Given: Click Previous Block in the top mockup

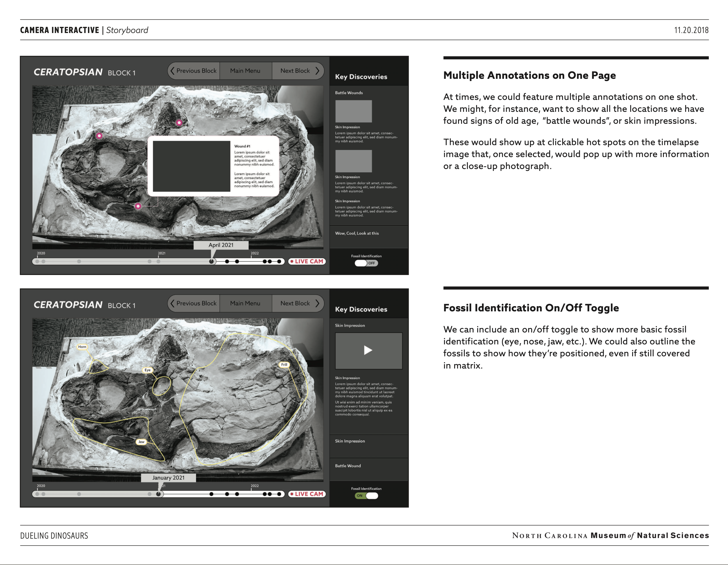Looking at the screenshot, I should point(194,70).
